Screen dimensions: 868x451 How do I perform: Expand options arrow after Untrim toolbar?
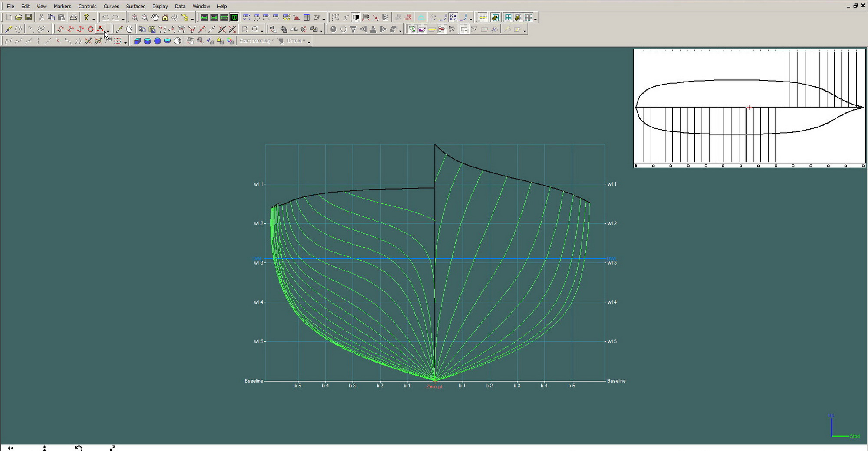309,42
